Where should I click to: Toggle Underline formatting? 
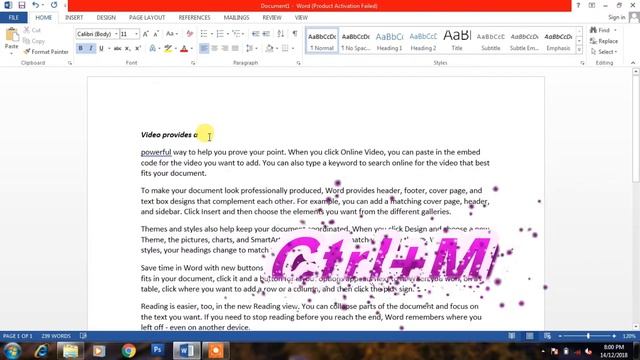click(101, 49)
